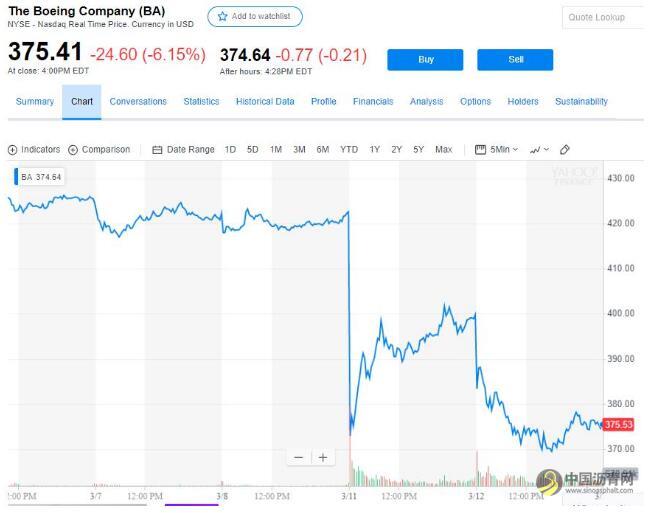652x513 pixels.
Task: Open the Historical Data tab
Action: pos(265,102)
